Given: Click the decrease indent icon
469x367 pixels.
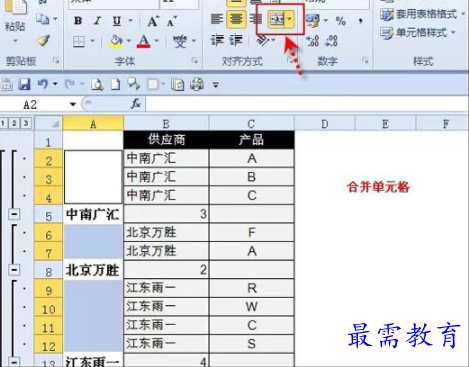Looking at the screenshot, I should coord(217,41).
